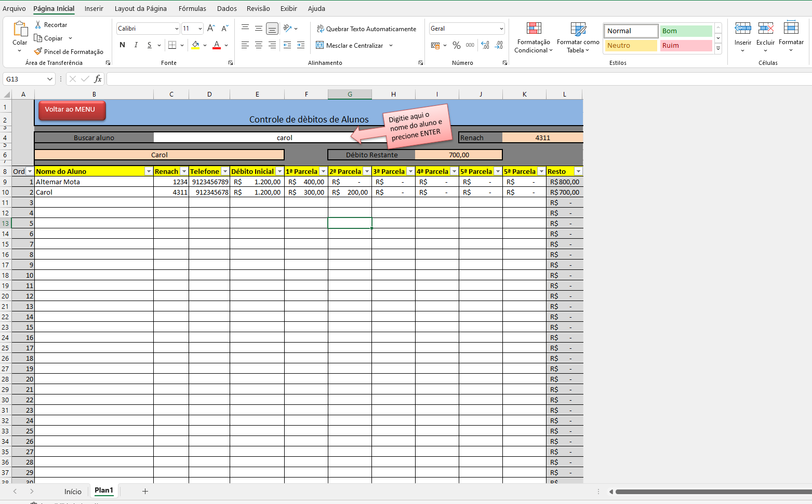Toggle italic formatting
The width and height of the screenshot is (812, 504).
point(136,45)
